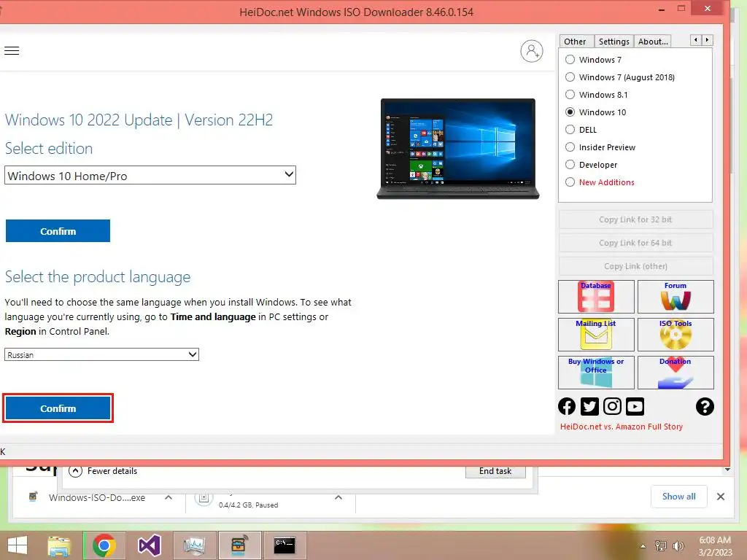The height and width of the screenshot is (560, 747).
Task: Open the Instagram social icon
Action: pos(612,407)
